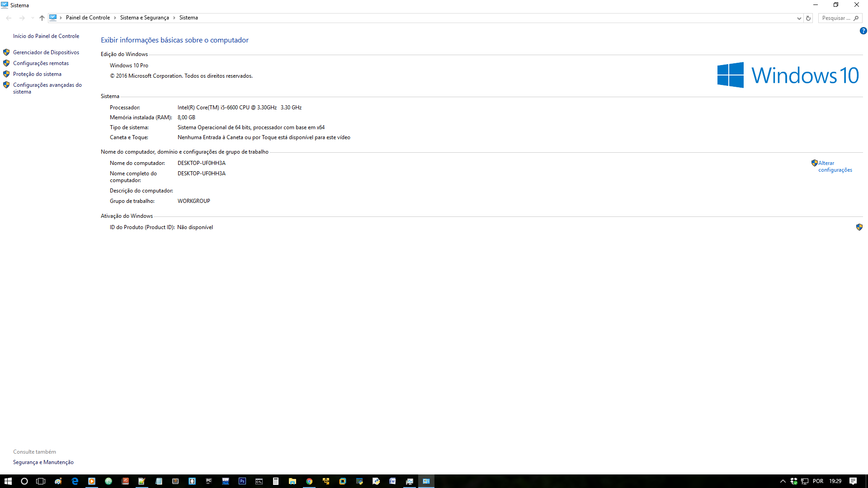Open the recent locations dropdown arrow
Image resolution: width=868 pixels, height=488 pixels.
(x=32, y=18)
